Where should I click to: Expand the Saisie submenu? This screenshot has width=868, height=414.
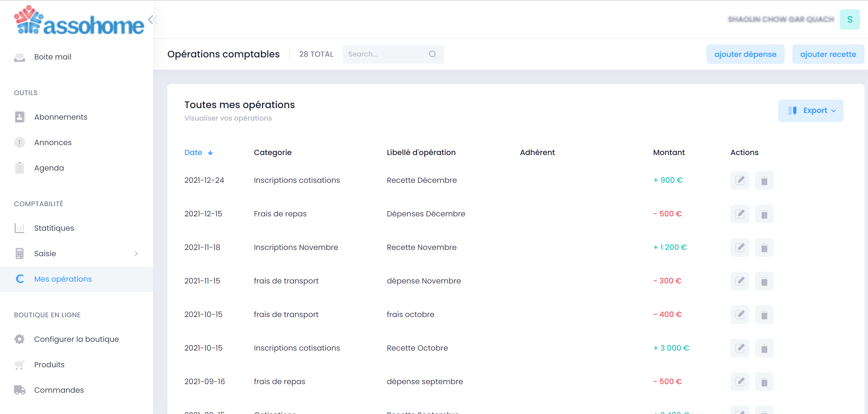[x=136, y=253]
